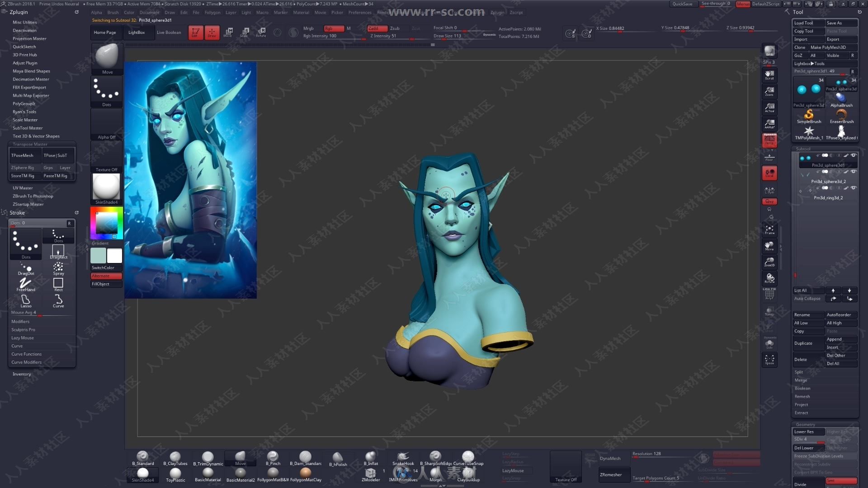868x488 pixels.
Task: Click the Scroll canvas icon
Action: pos(769,75)
